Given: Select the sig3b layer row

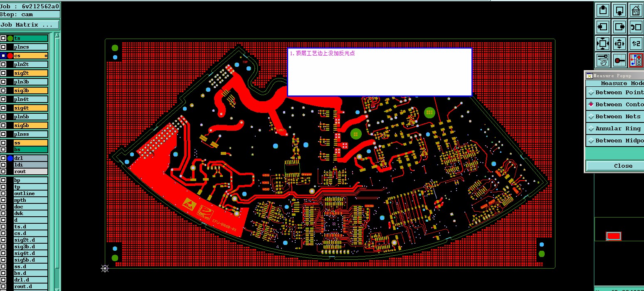Looking at the screenshot, I should (x=30, y=90).
